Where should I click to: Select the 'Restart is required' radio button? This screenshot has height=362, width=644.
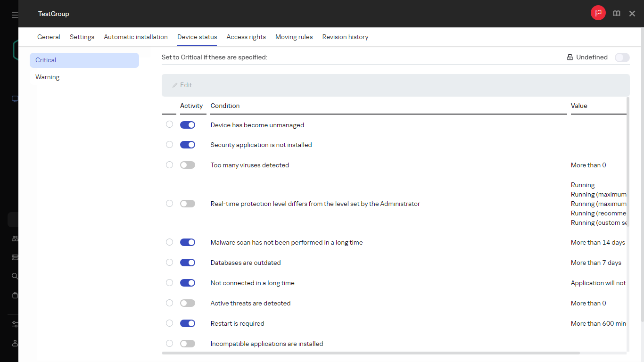[169, 323]
